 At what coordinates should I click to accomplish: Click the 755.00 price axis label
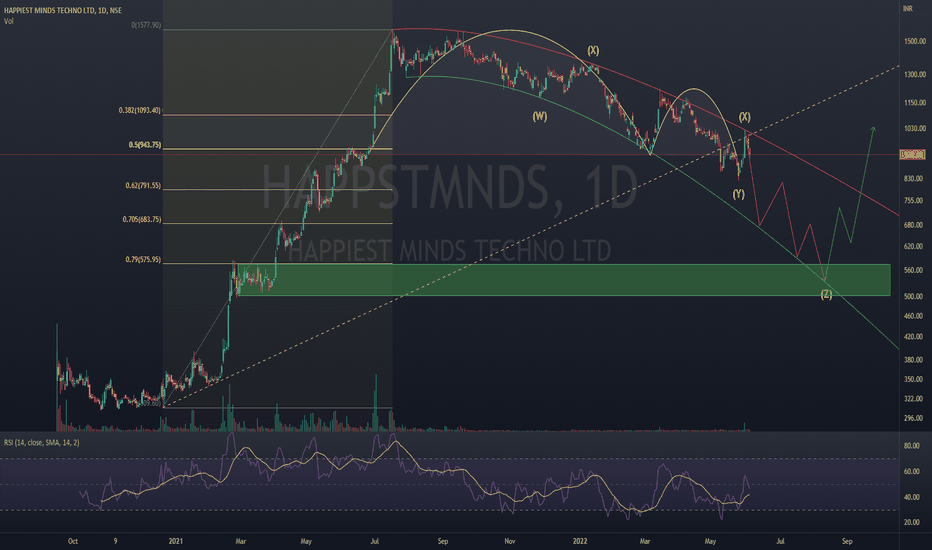915,200
